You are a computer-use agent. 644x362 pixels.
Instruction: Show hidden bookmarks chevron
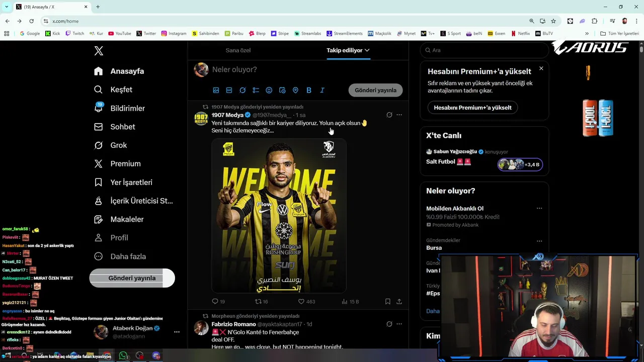tap(587, 34)
